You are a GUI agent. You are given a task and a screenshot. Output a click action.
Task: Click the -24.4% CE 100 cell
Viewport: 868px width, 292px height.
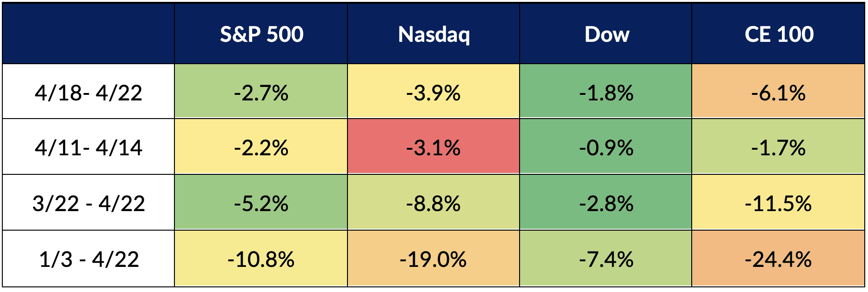pyautogui.click(x=779, y=259)
